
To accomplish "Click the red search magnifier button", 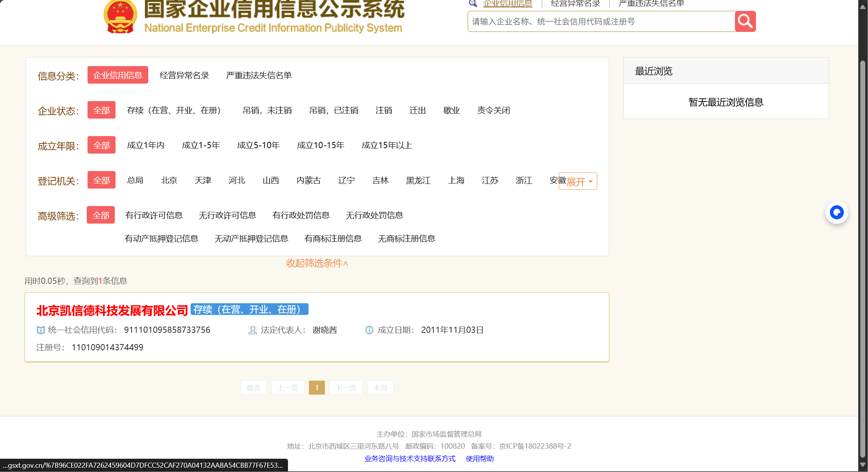I will [745, 21].
